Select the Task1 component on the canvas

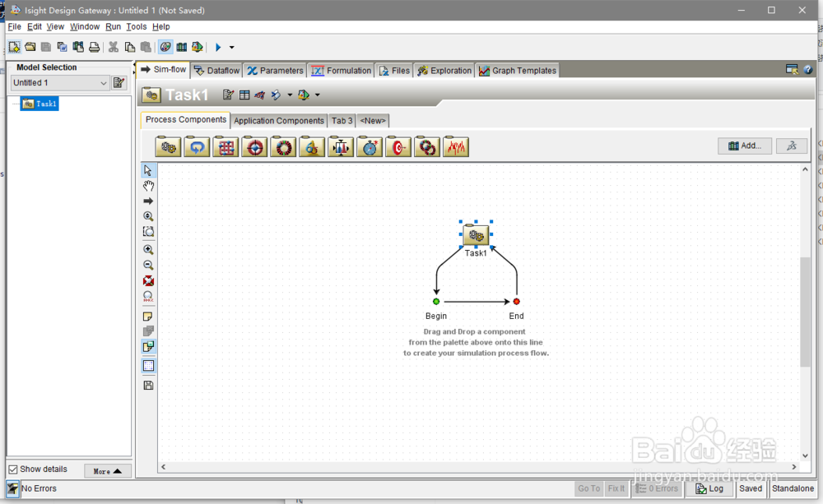[x=476, y=234]
